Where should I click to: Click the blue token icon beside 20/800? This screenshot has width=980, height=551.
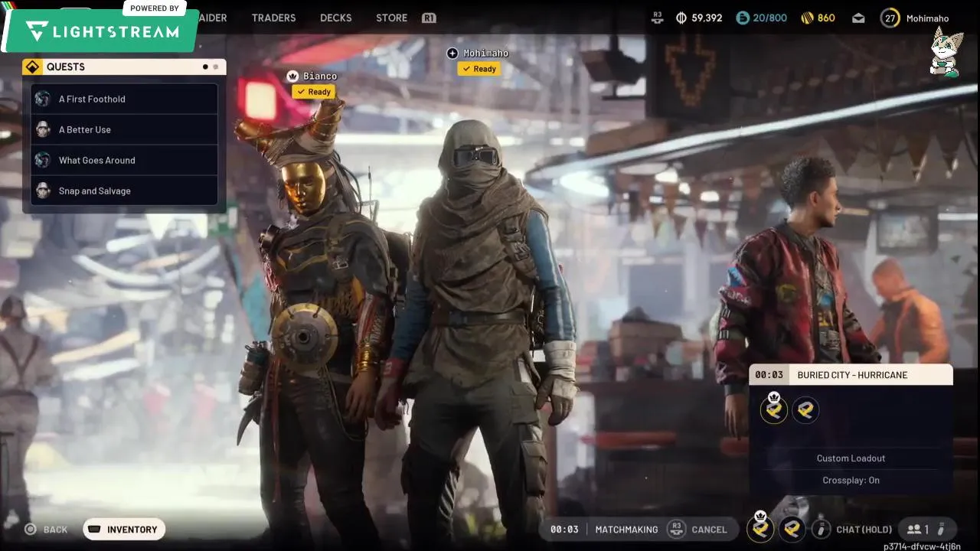tap(743, 18)
